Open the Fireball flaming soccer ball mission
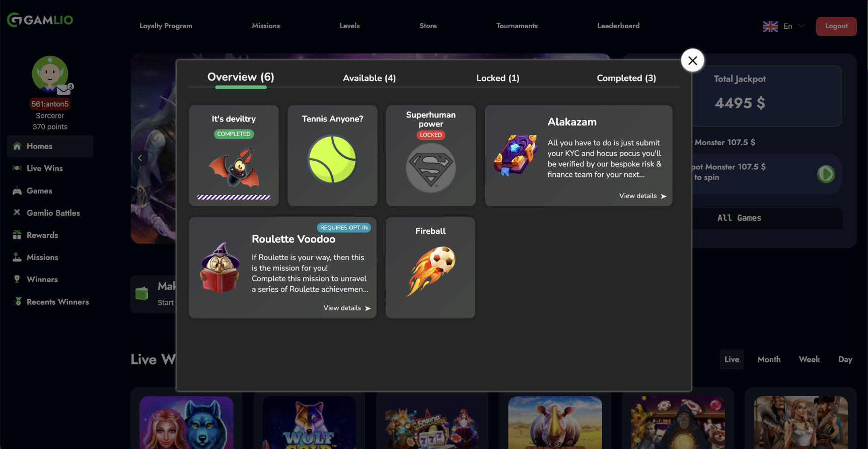Screen dimensions: 868x449 [x=430, y=271]
